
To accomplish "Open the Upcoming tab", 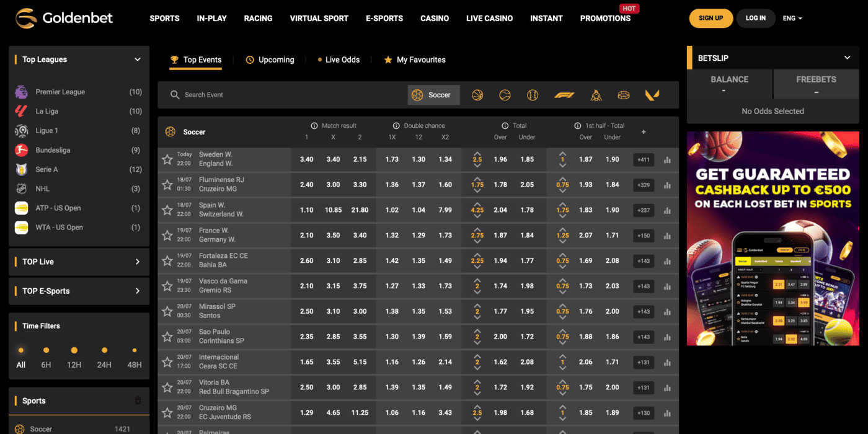I will point(270,60).
